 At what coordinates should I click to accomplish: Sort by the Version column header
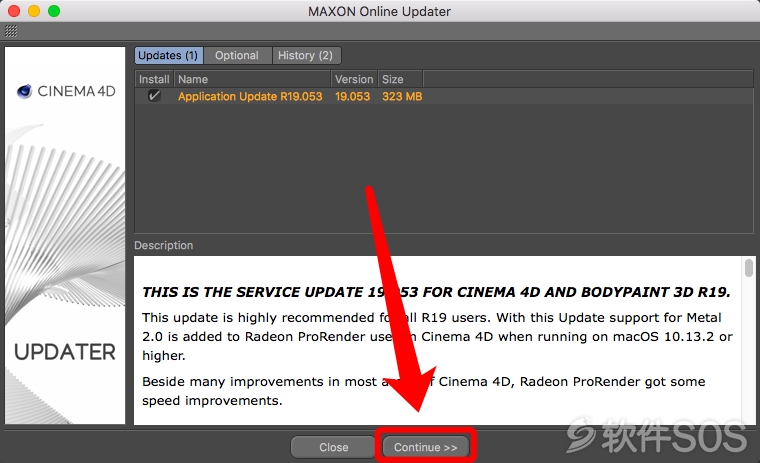pos(354,79)
